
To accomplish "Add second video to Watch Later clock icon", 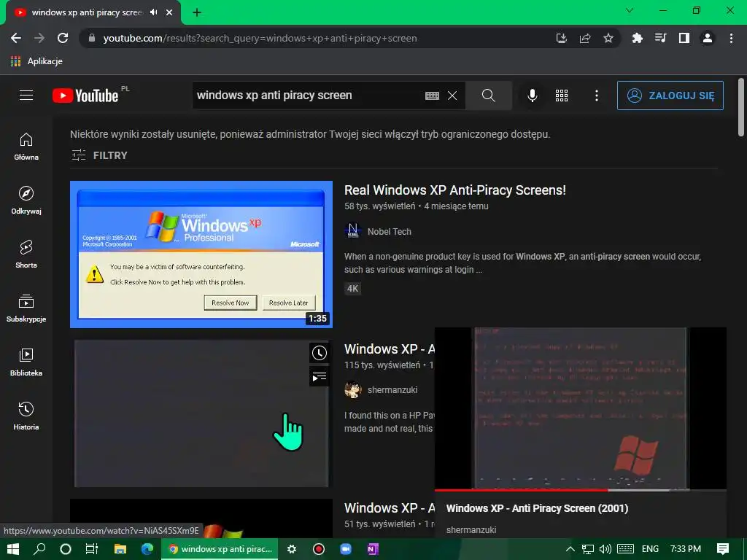I will tap(320, 353).
